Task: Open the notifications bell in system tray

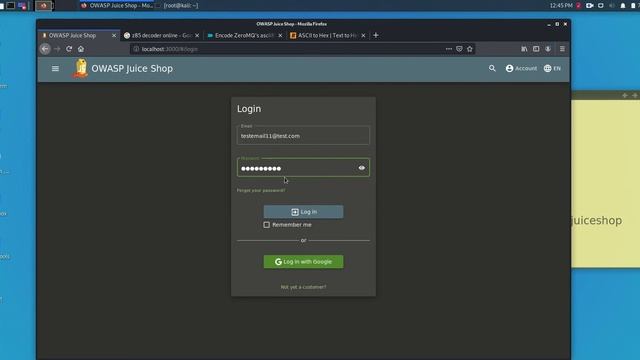Action: (x=623, y=6)
